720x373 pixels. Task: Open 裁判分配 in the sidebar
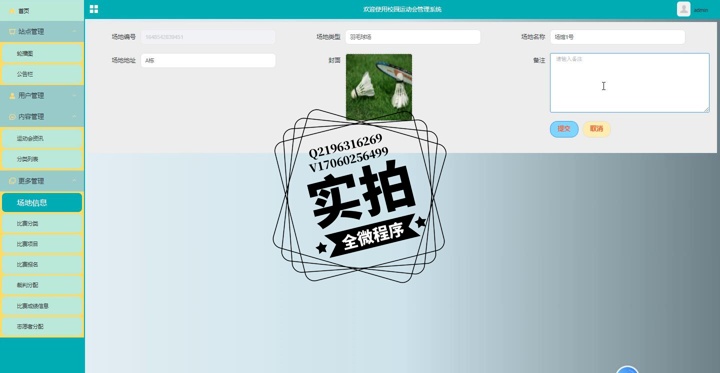click(42, 285)
